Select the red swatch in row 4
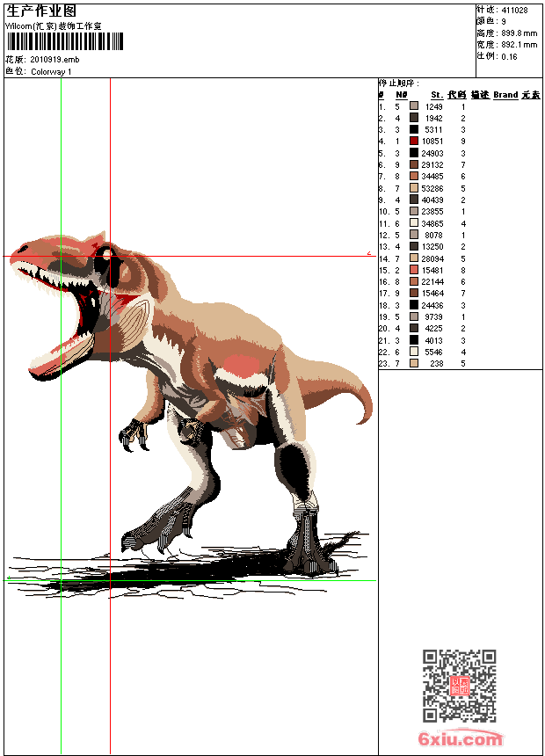This screenshot has width=545, height=756. [414, 141]
